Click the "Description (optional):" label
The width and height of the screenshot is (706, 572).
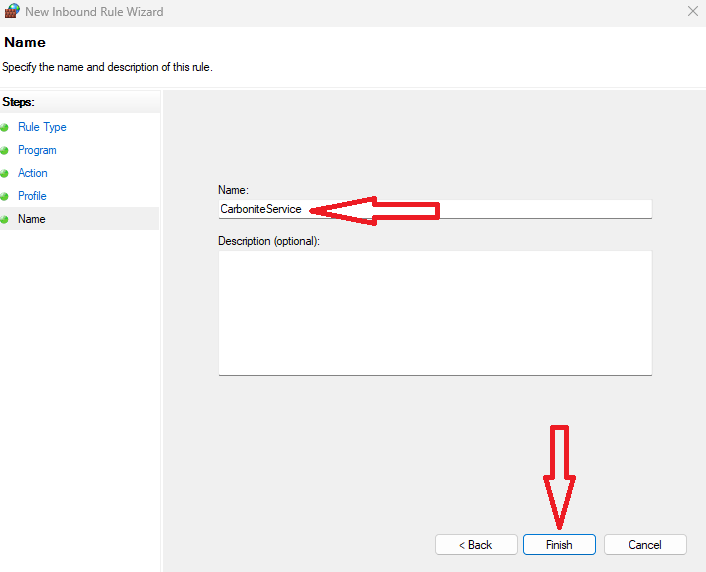pyautogui.click(x=268, y=241)
